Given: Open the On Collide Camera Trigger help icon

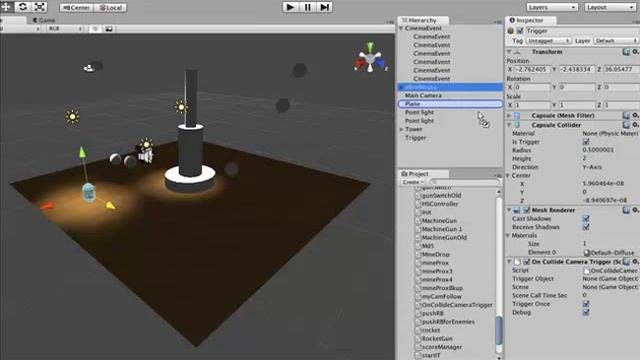Looking at the screenshot, I should tap(626, 262).
